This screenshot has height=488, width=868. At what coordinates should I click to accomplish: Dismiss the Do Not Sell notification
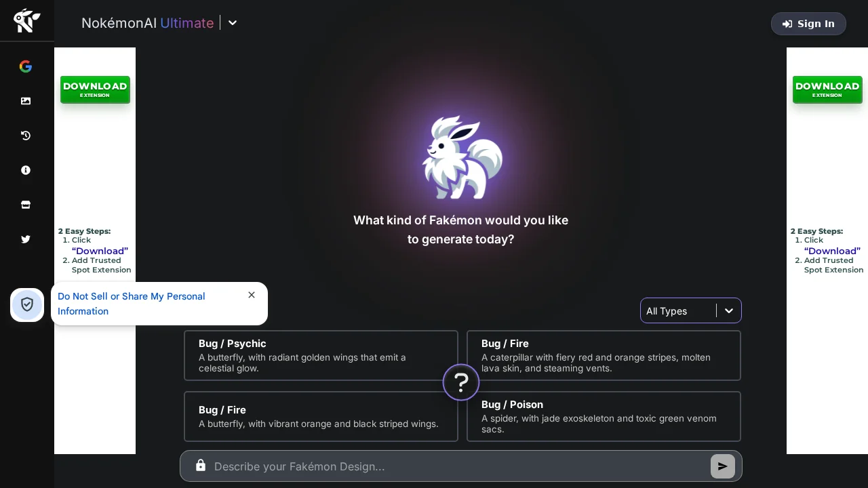point(252,295)
